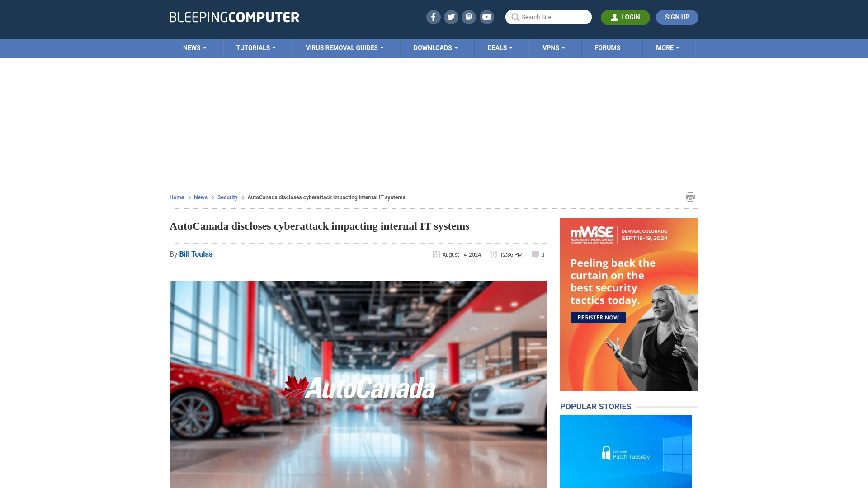Click the printer icon to print article
The height and width of the screenshot is (488, 868).
(690, 197)
